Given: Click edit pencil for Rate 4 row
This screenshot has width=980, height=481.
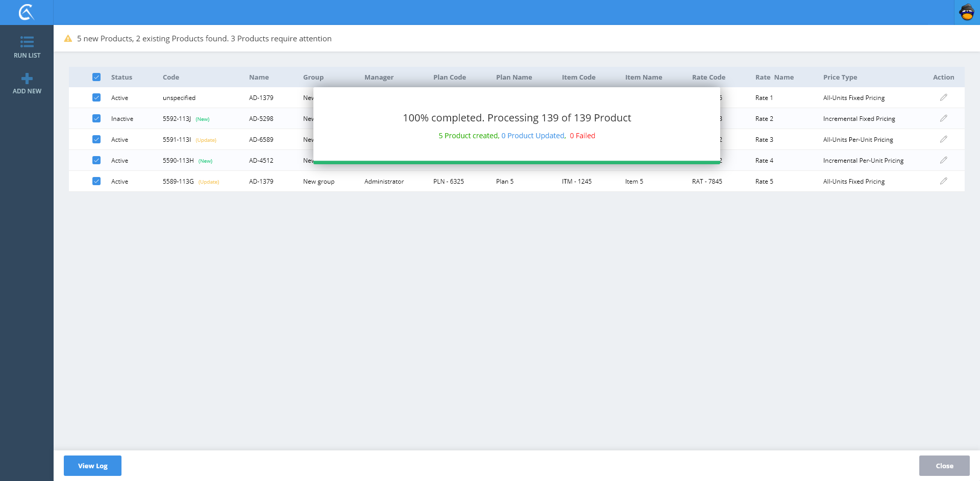Looking at the screenshot, I should pos(943,160).
